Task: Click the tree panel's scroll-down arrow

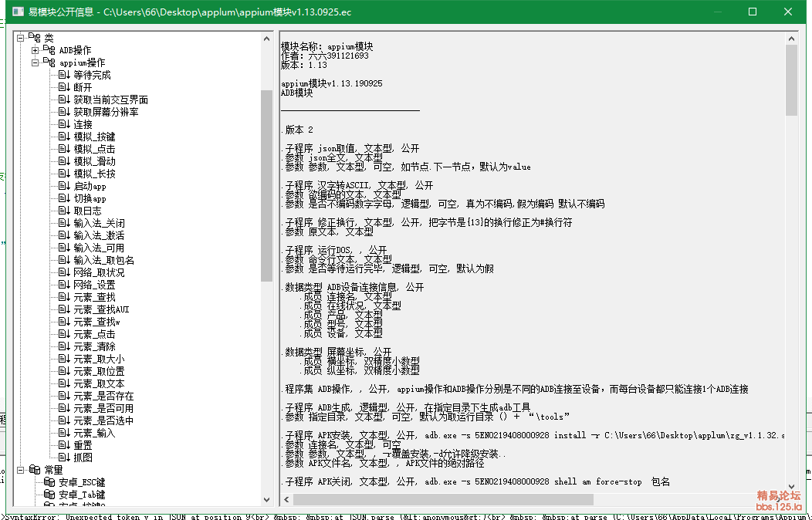Action: (267, 499)
